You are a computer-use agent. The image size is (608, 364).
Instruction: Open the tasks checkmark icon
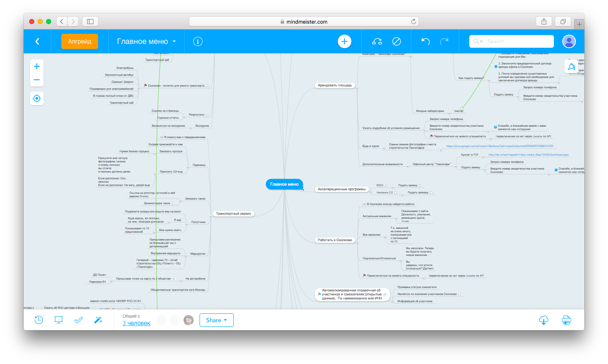79,320
